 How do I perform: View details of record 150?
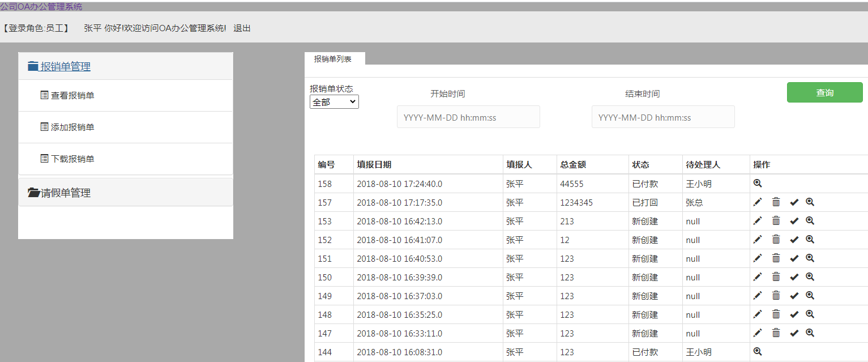810,276
